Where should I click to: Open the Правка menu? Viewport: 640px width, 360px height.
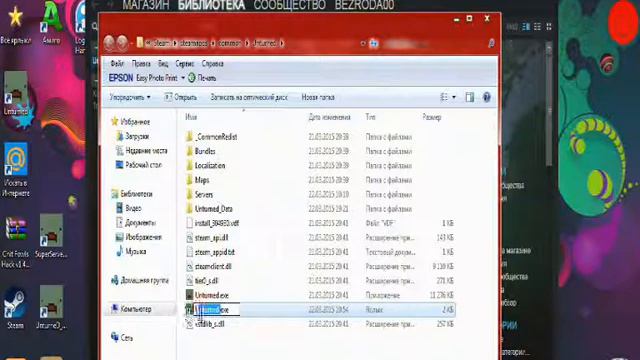tap(141, 64)
